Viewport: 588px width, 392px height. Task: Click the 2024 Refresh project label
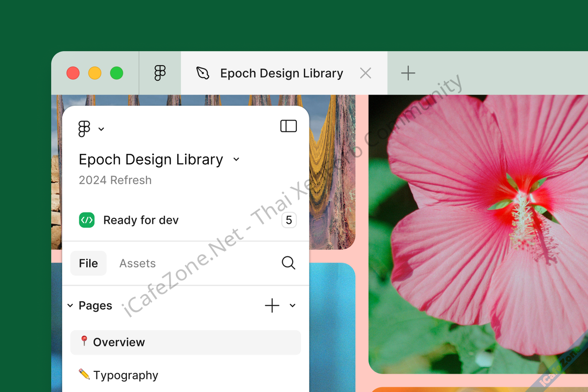pyautogui.click(x=115, y=180)
